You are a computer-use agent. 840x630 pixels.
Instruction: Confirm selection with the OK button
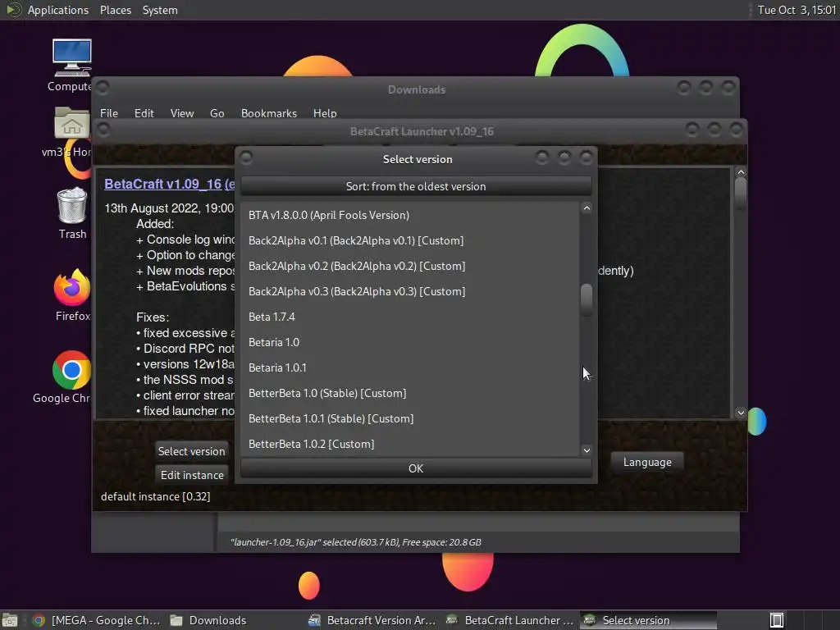pos(416,468)
